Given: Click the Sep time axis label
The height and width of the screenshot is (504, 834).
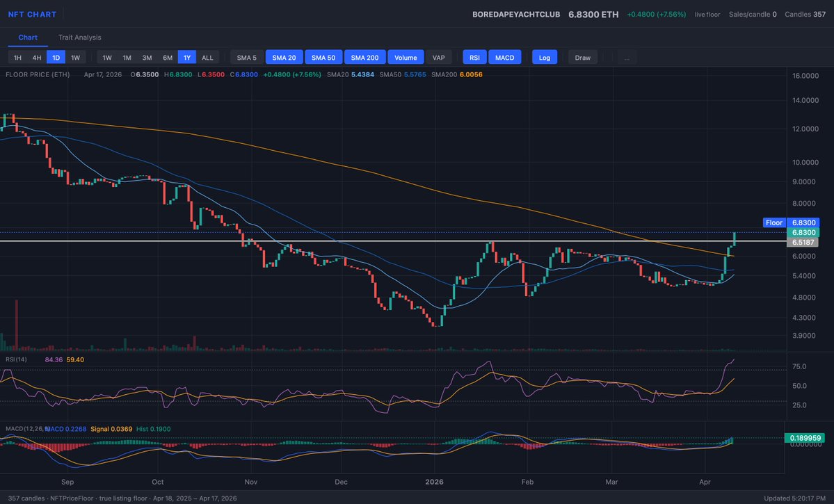Looking at the screenshot, I should tap(67, 482).
